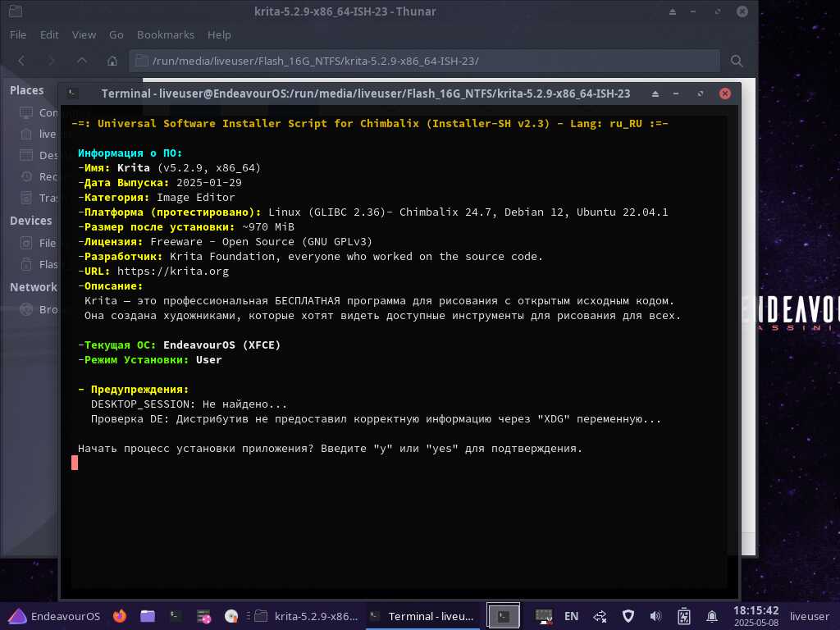Open the liveuser session menu
Viewport: 840px width, 630px height.
(809, 617)
